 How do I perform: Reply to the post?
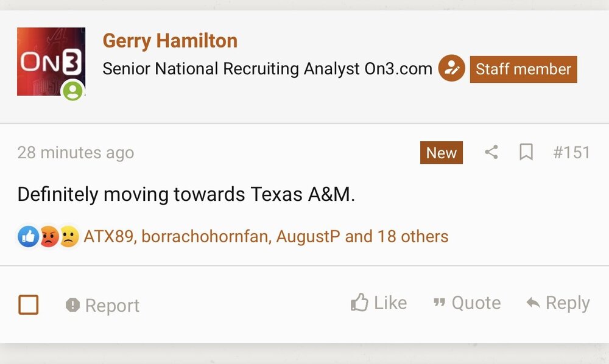pyautogui.click(x=558, y=303)
